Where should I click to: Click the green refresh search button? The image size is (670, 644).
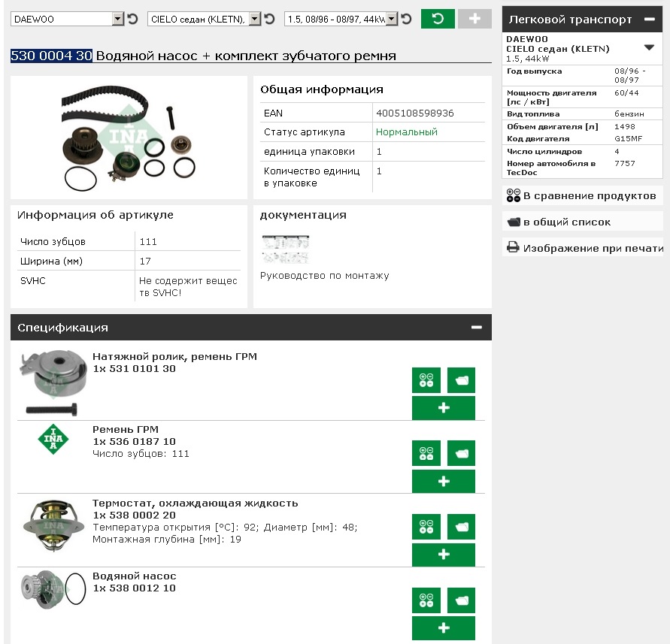(438, 19)
